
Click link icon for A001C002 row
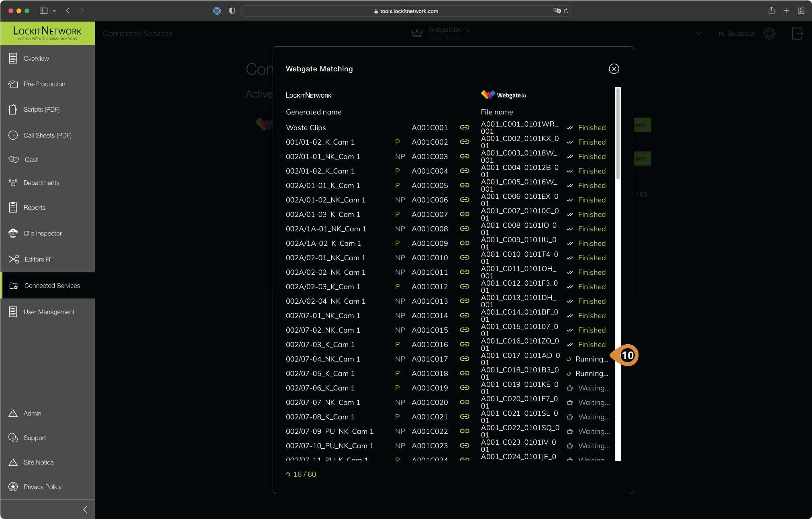465,142
